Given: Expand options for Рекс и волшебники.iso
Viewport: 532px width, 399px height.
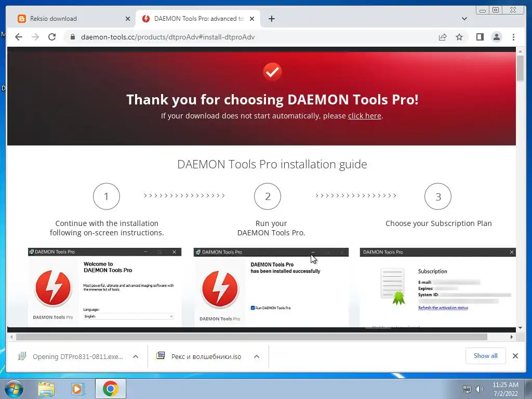Looking at the screenshot, I should [257, 356].
